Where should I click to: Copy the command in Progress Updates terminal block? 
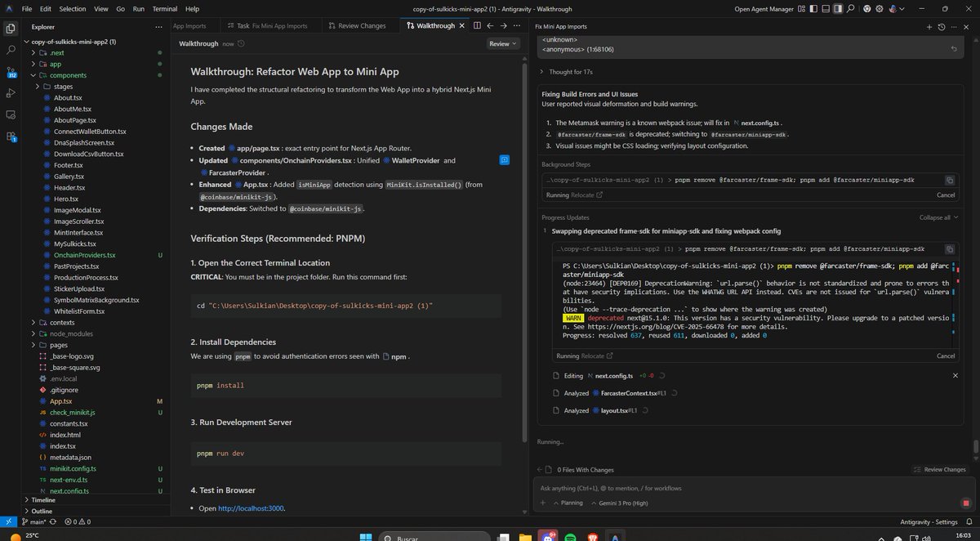click(950, 248)
